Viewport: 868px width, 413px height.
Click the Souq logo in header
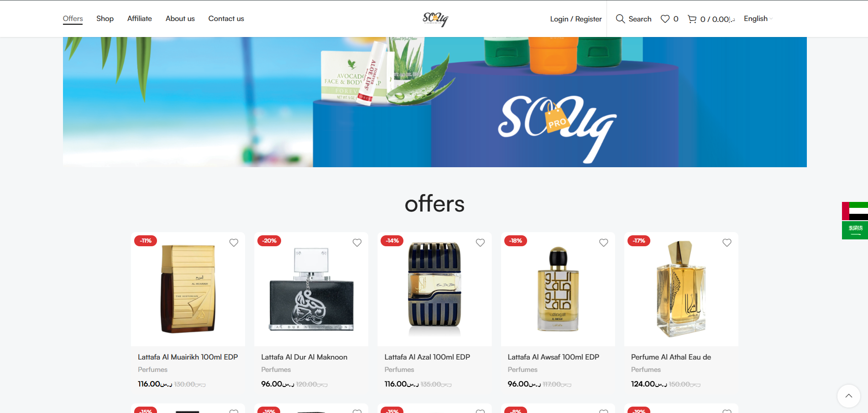pos(435,19)
